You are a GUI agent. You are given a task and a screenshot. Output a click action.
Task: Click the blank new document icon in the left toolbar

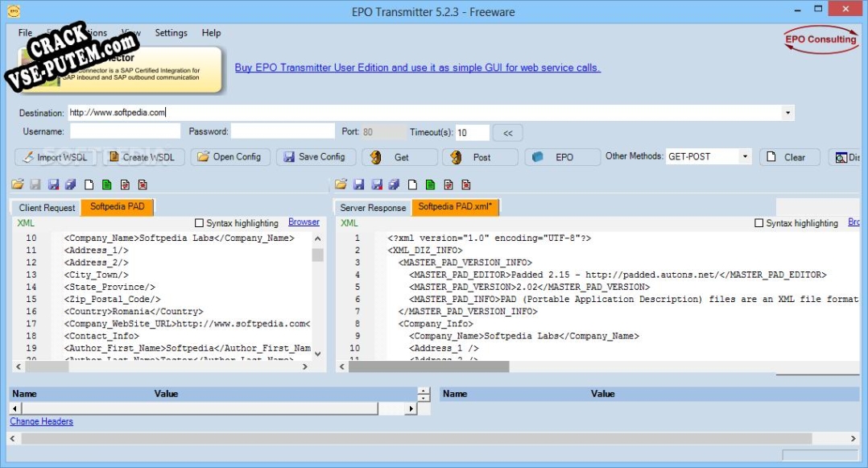click(89, 184)
